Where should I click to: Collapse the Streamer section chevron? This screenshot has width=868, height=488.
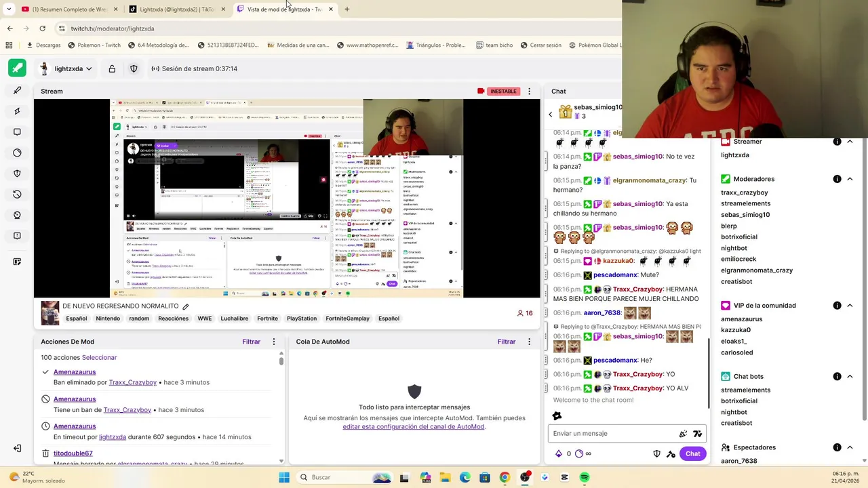[x=850, y=142]
